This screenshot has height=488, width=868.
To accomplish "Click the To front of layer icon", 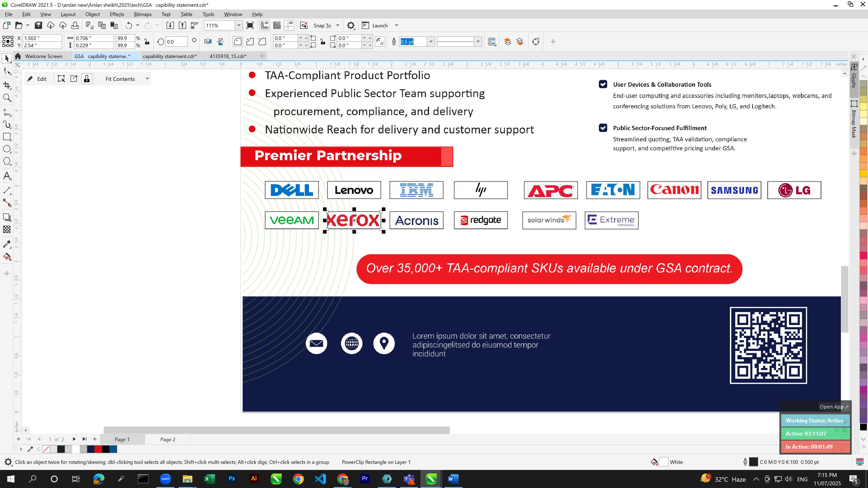I will tap(507, 42).
